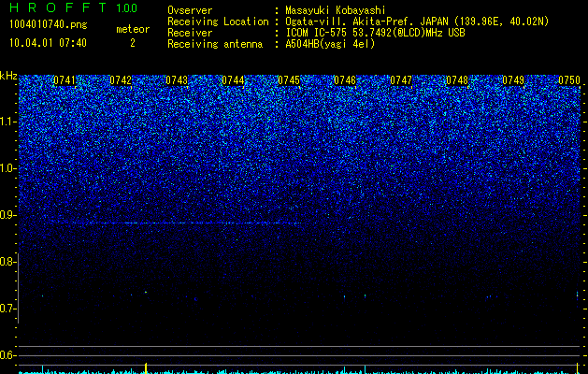This screenshot has height=374, width=588.
Task: Click the 0744 time marker
Action: point(233,80)
